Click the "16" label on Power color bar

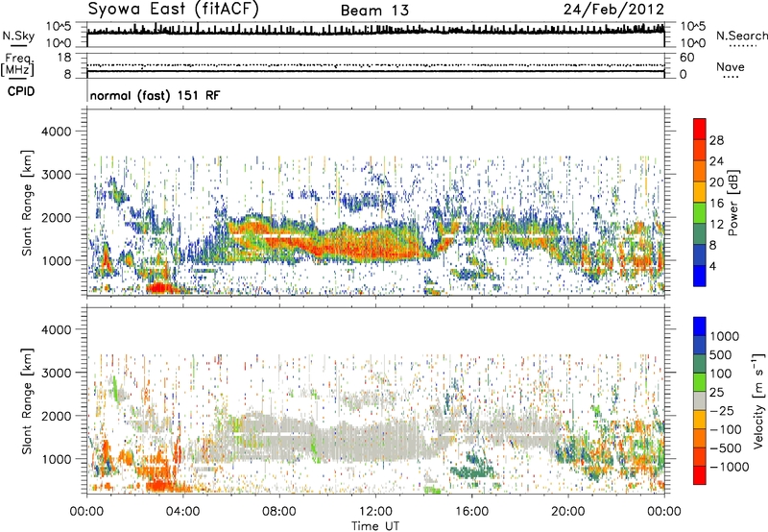pos(716,203)
